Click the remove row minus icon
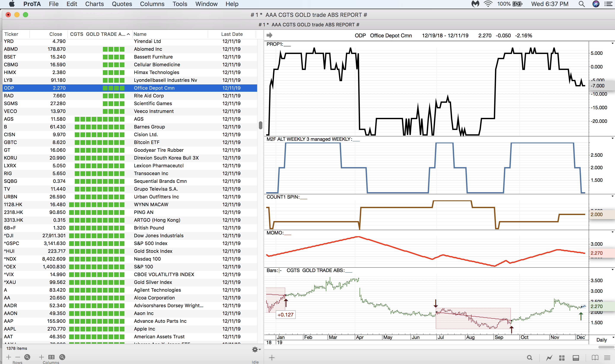This screenshot has height=364, width=615. point(18,357)
